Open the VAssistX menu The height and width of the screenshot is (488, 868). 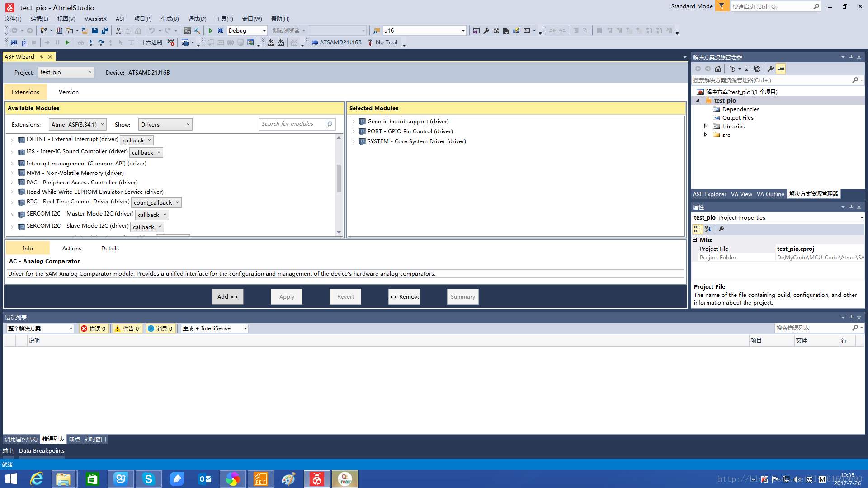(x=95, y=19)
